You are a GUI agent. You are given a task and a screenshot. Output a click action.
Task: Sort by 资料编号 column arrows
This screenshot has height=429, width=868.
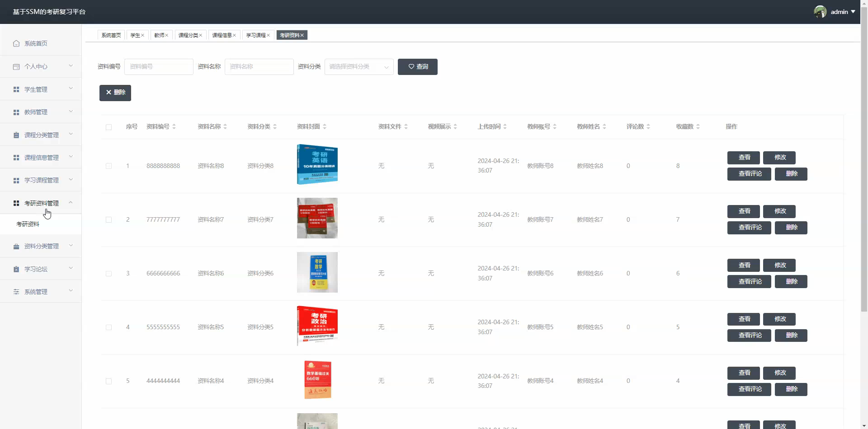coord(174,126)
